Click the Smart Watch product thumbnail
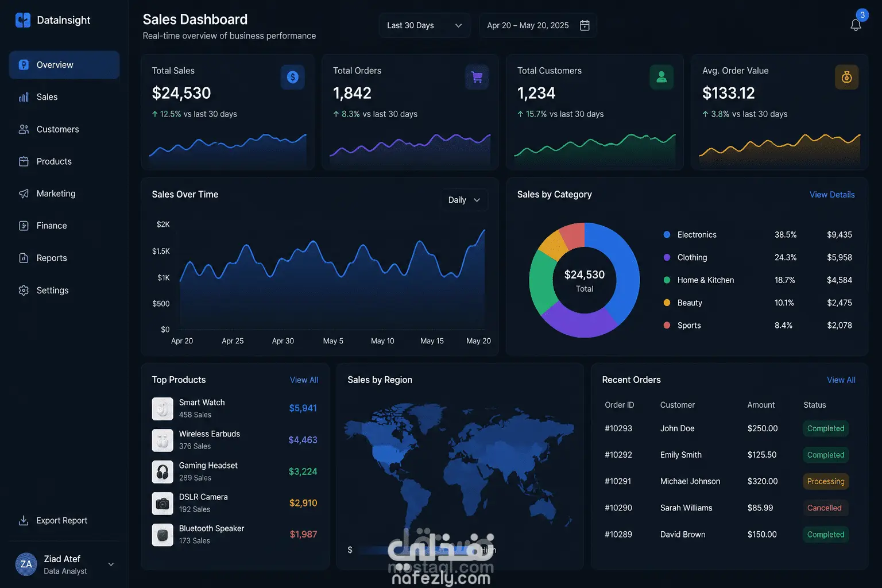The image size is (882, 588). click(x=163, y=409)
